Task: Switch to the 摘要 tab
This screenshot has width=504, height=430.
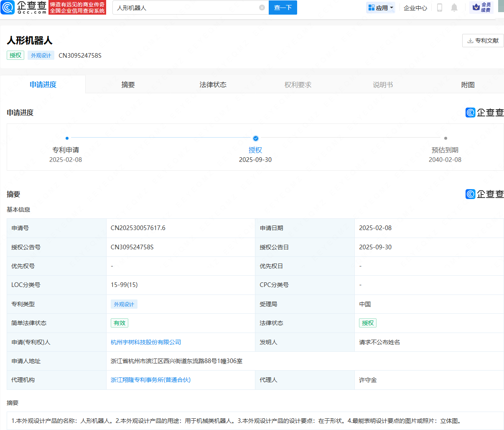Action: coord(128,84)
